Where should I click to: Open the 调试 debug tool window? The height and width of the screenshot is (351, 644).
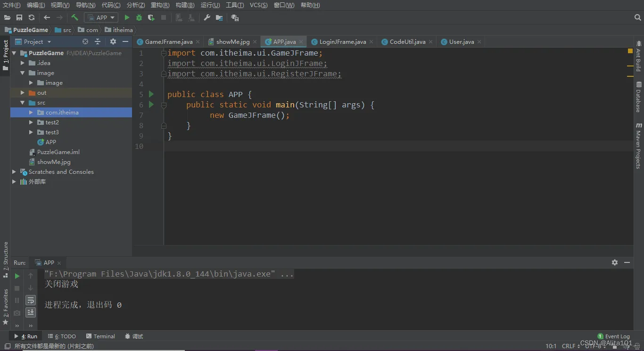[134, 336]
